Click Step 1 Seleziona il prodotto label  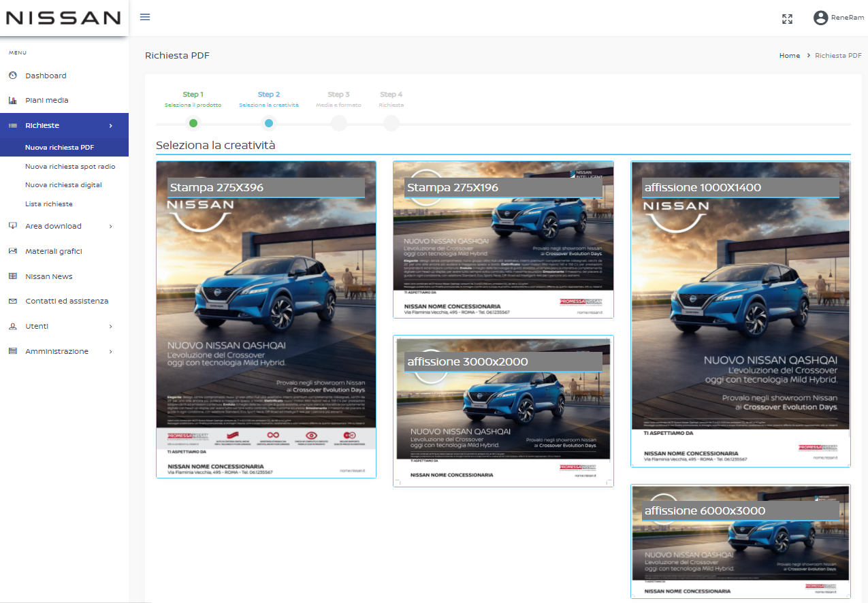click(x=193, y=99)
